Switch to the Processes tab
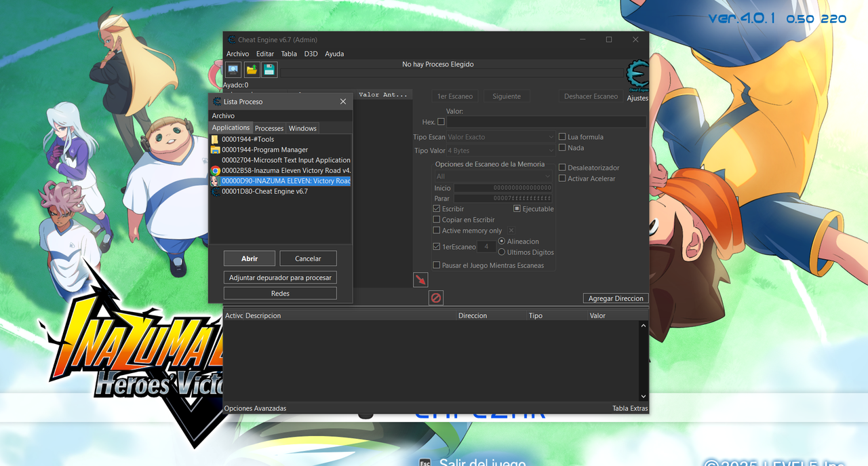Screen dimensions: 868x466 coord(269,128)
